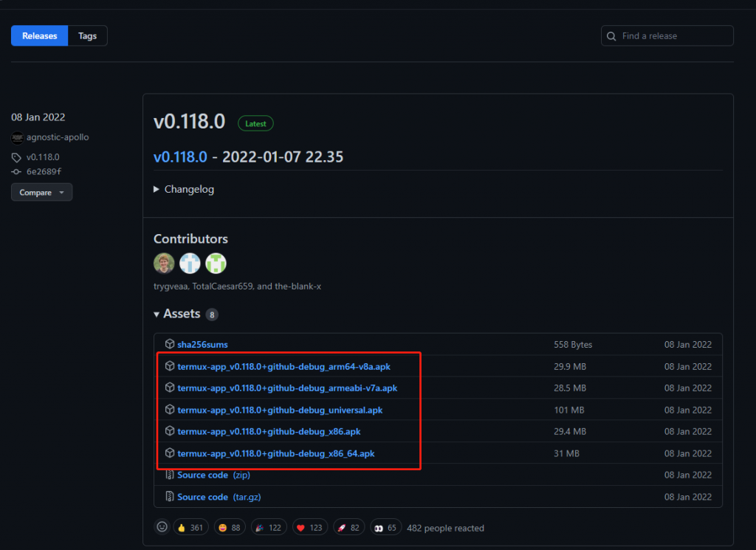The height and width of the screenshot is (550, 756).
Task: Focus the Find a release search field
Action: (667, 35)
